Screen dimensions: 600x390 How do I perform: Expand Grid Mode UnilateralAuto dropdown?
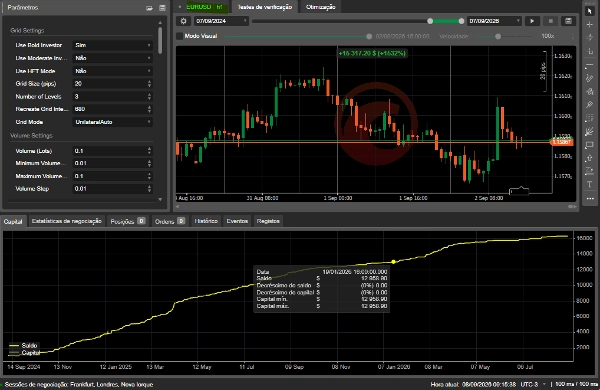[112, 122]
